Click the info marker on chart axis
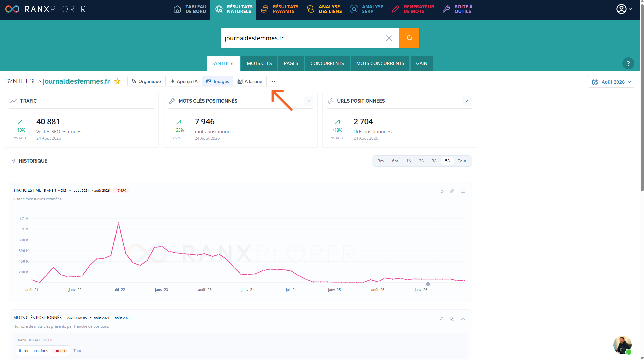644x360 pixels. tap(428, 284)
